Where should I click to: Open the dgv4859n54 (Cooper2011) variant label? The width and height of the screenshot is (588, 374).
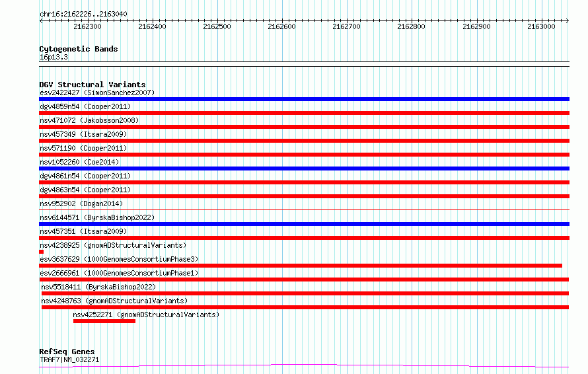click(85, 106)
